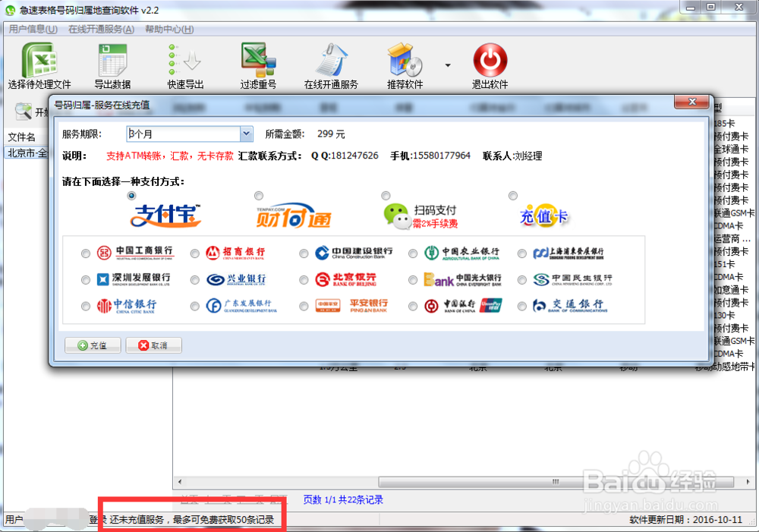Click the red 退出软件 power icon
This screenshot has height=532, width=759.
[x=490, y=60]
